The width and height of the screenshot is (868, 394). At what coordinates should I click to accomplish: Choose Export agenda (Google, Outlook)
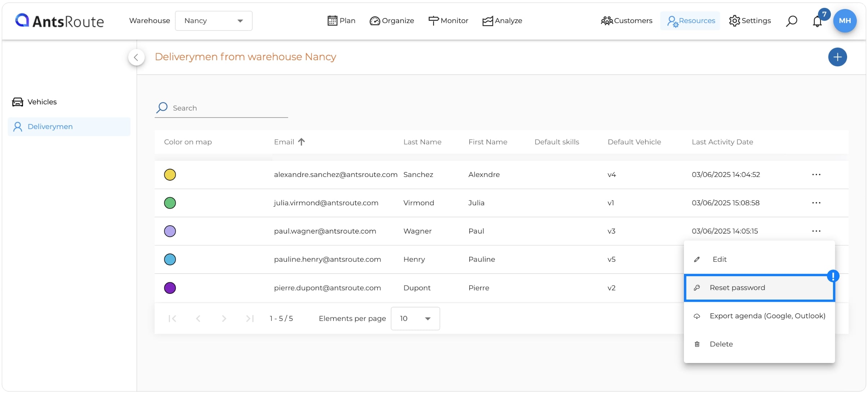pyautogui.click(x=759, y=316)
